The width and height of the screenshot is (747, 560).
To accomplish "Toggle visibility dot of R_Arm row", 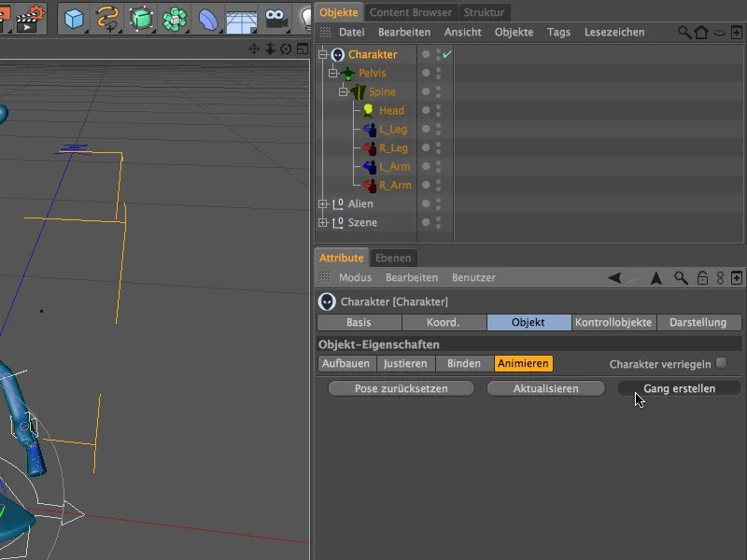I will tap(426, 185).
